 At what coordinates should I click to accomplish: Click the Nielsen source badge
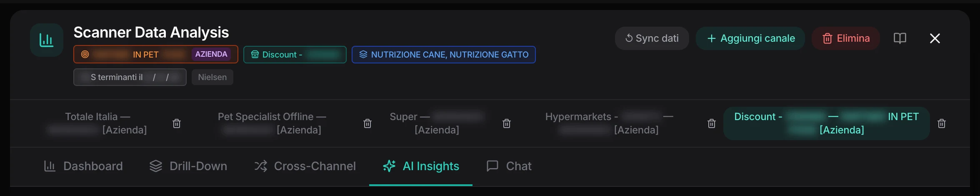(212, 77)
